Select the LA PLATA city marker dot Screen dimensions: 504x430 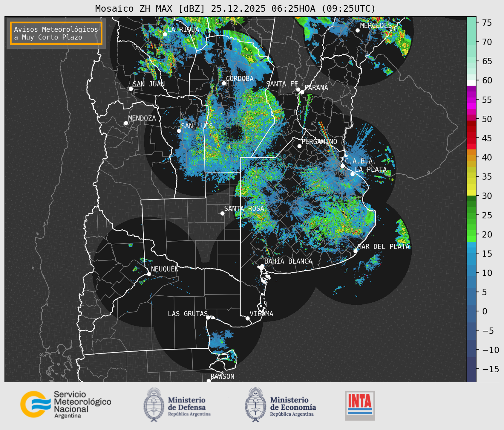click(x=352, y=174)
